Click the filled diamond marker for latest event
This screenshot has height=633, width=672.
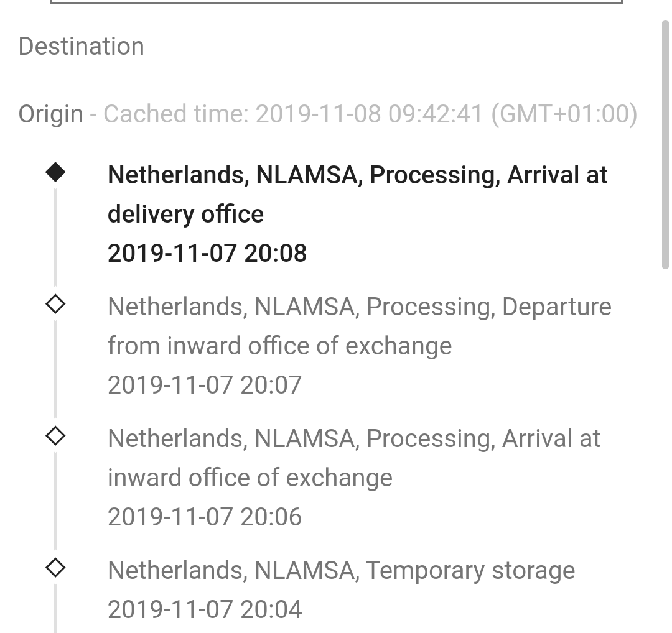55,173
